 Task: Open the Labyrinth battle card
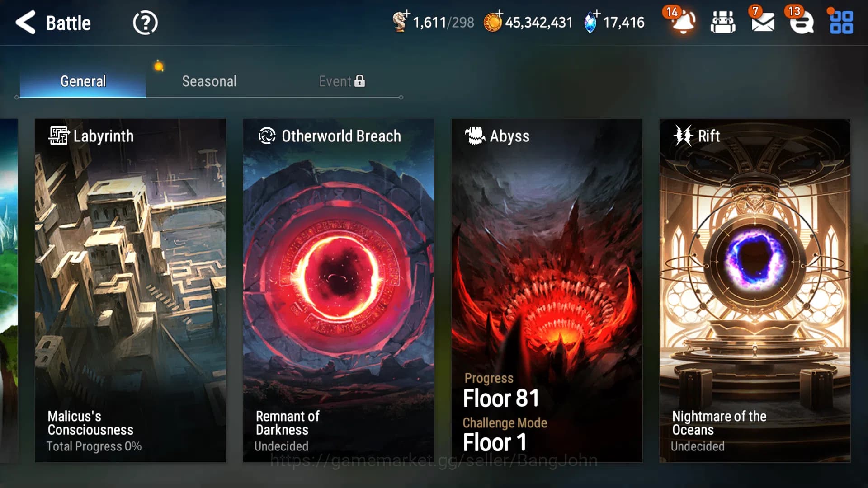pyautogui.click(x=131, y=291)
